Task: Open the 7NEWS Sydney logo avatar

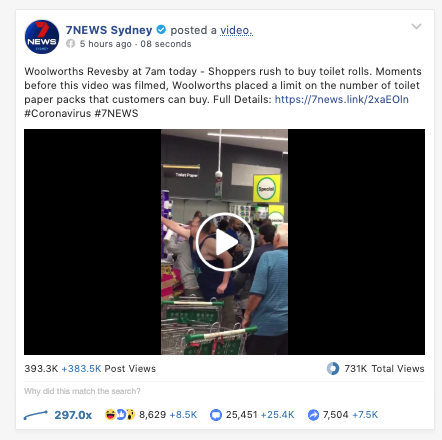Action: 42,37
